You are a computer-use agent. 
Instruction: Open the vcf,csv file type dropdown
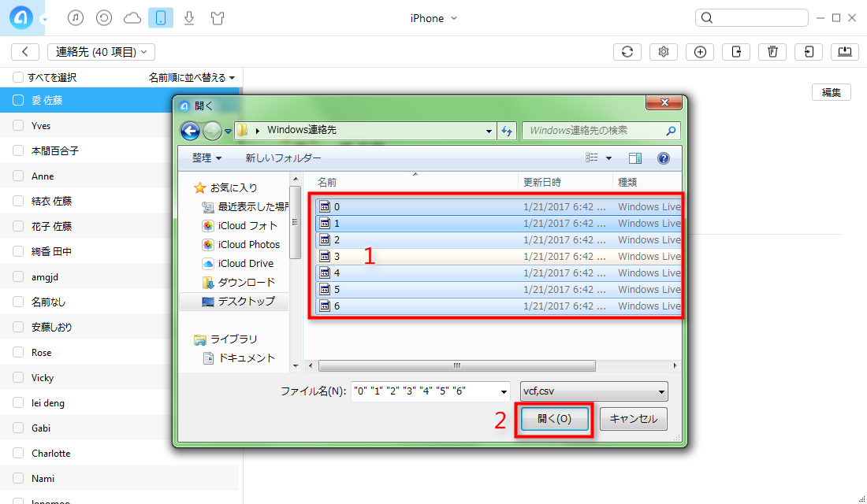click(x=594, y=391)
